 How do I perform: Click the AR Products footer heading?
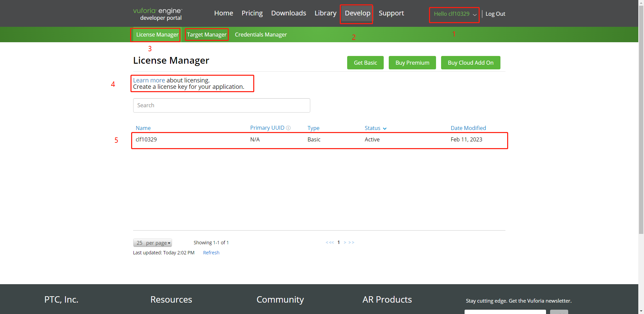point(387,300)
